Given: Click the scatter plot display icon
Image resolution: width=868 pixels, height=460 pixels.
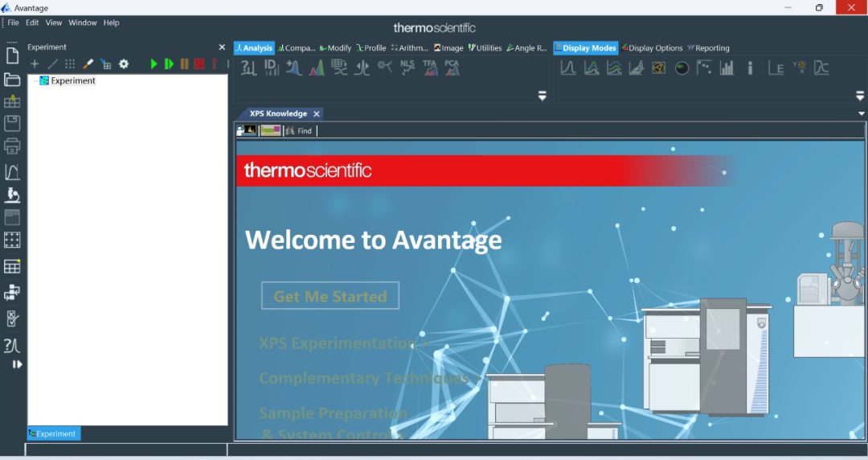Looking at the screenshot, I should 704,68.
